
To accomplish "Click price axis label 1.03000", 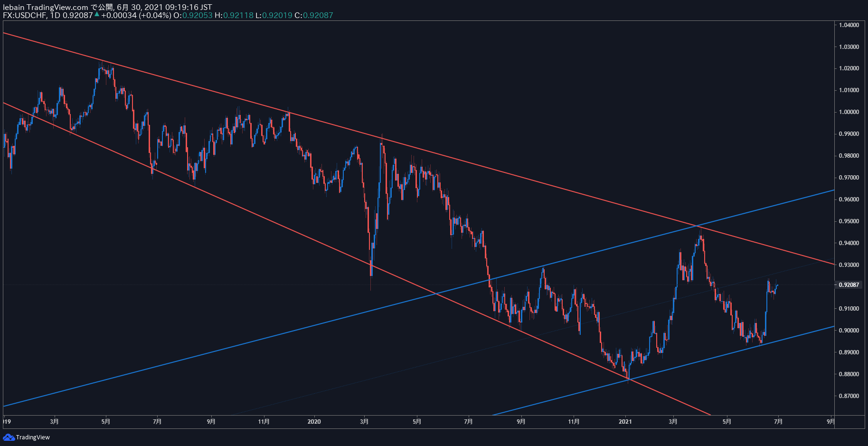I will pyautogui.click(x=849, y=47).
